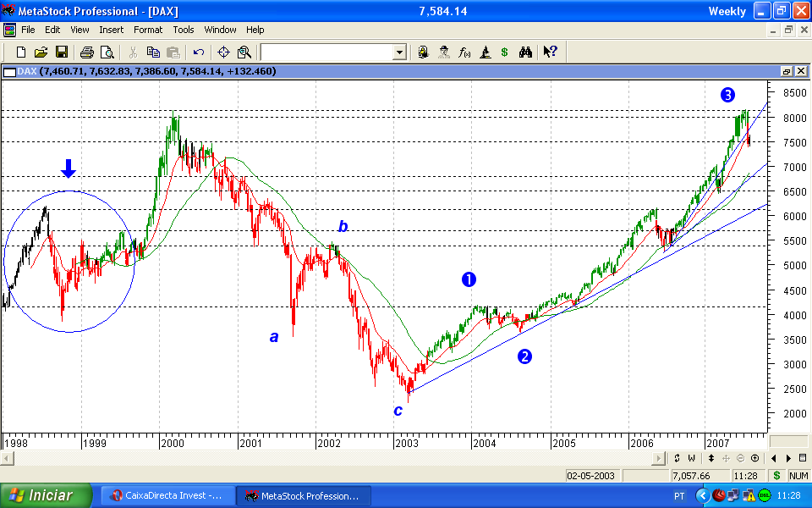
Task: Restore the inner DAX chart window
Action: click(786, 71)
